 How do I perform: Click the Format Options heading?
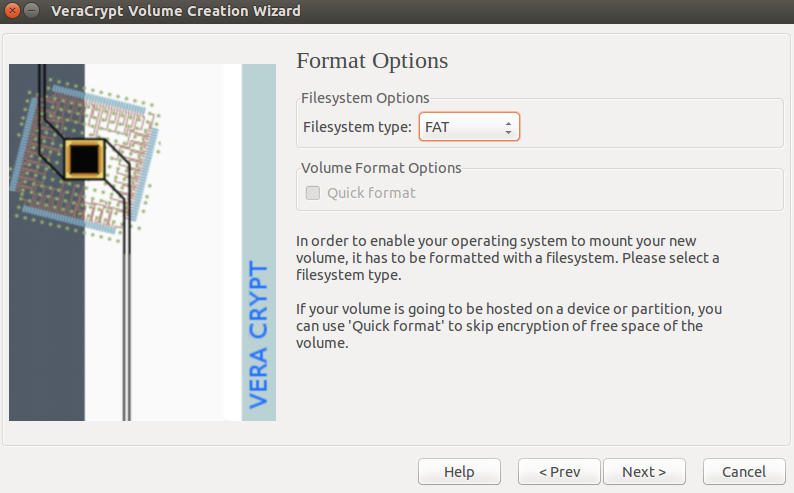372,61
